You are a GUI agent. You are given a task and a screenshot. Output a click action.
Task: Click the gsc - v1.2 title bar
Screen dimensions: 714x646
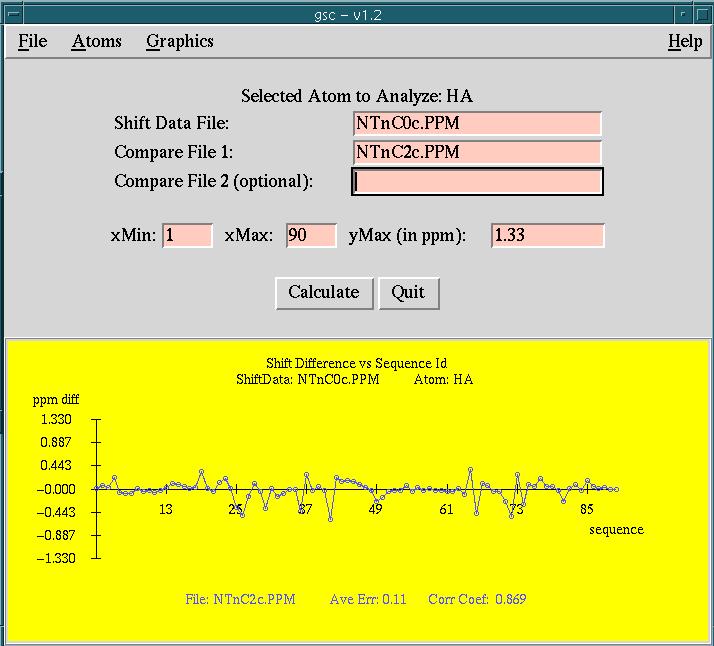356,12
